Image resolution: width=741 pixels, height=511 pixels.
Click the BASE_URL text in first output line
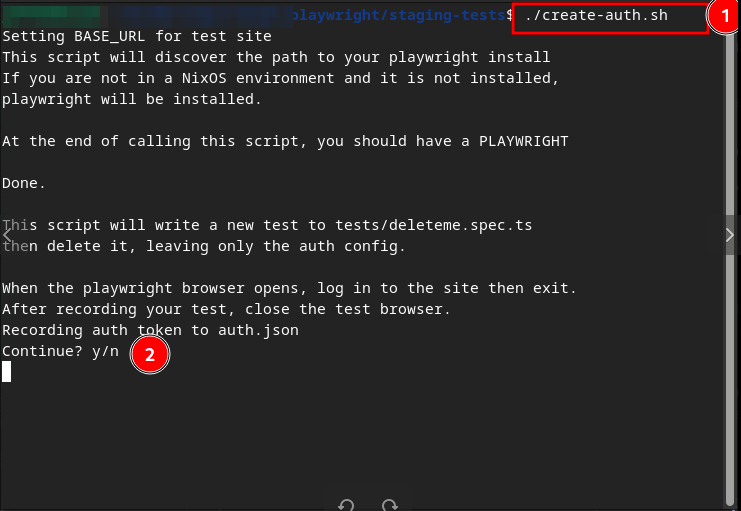[x=110, y=36]
